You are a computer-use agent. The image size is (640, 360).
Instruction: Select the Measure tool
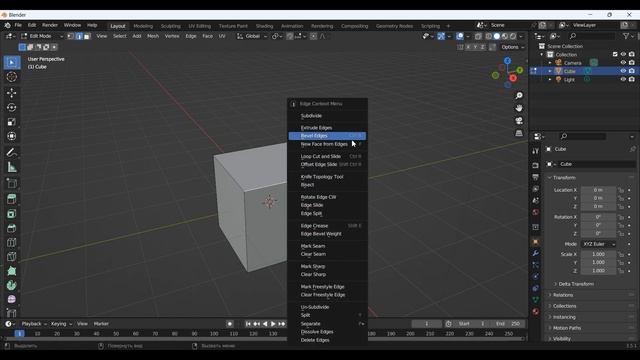point(11,167)
